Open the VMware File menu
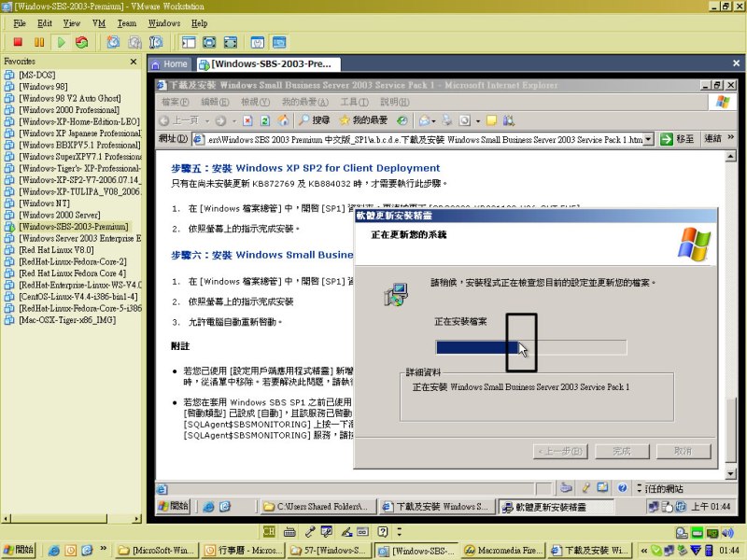 (20, 23)
